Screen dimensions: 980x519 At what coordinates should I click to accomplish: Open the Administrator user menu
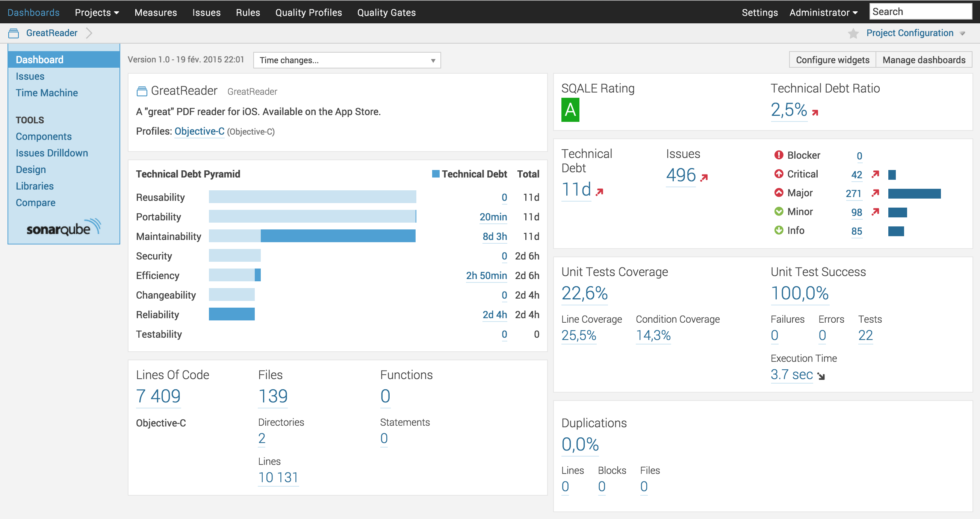[x=823, y=12]
